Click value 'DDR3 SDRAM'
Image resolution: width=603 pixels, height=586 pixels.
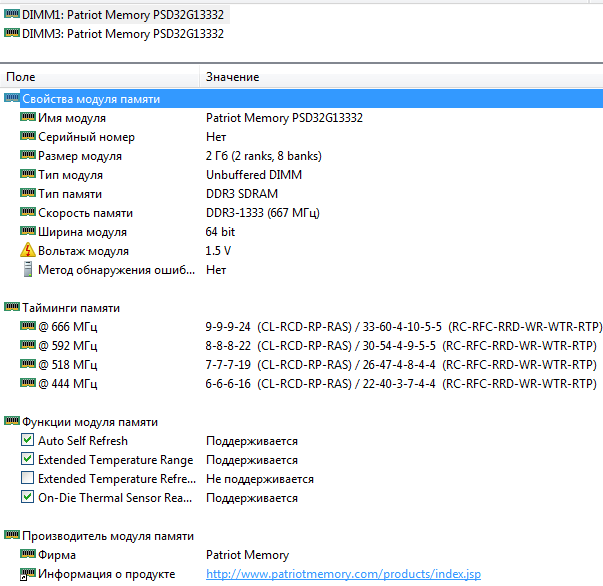click(x=242, y=194)
